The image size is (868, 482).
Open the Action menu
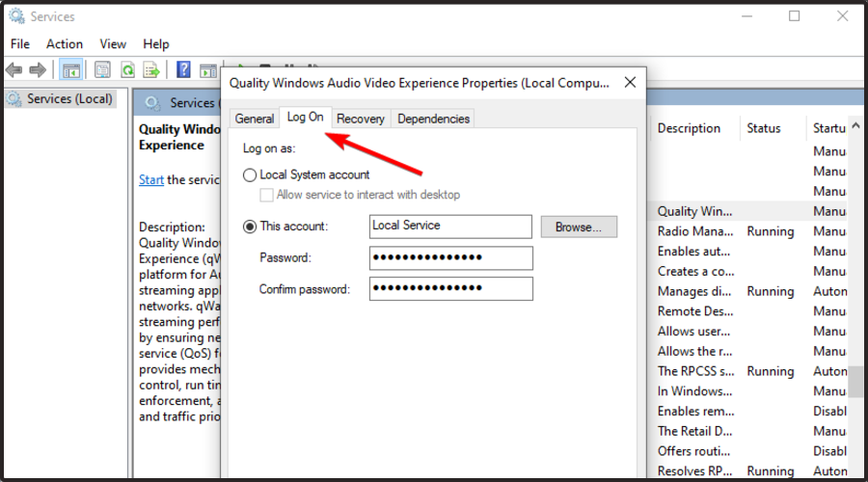pos(65,43)
